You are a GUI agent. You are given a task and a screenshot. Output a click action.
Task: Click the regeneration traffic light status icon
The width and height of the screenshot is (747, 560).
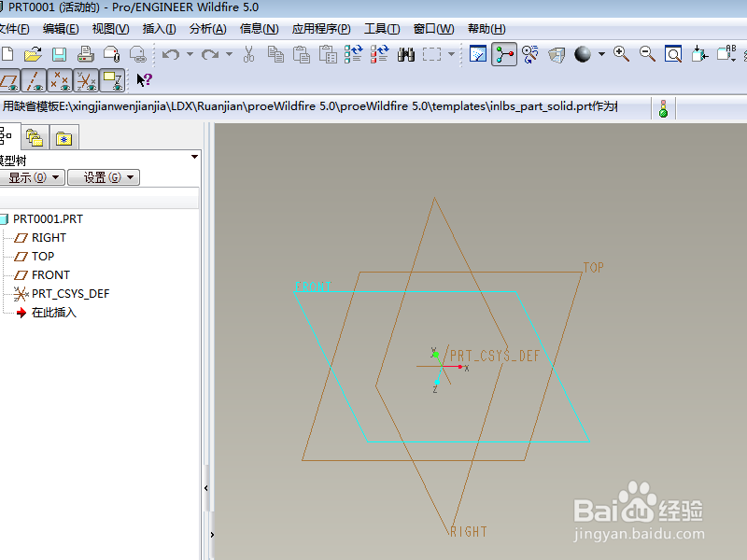(x=663, y=108)
